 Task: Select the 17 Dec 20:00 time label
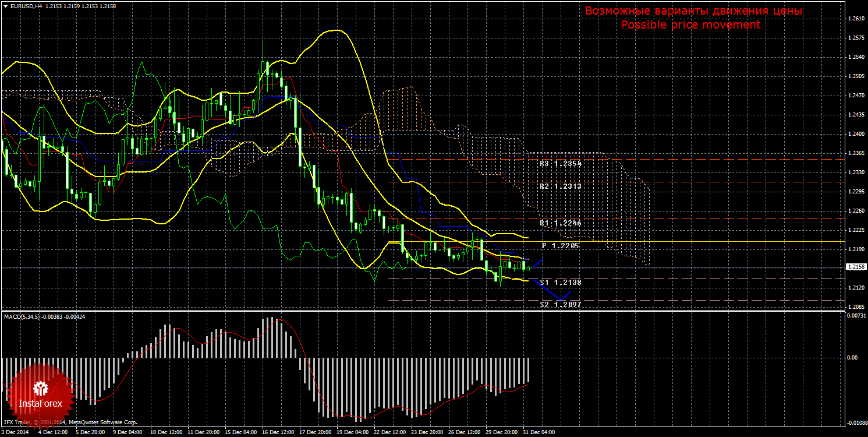[316, 433]
